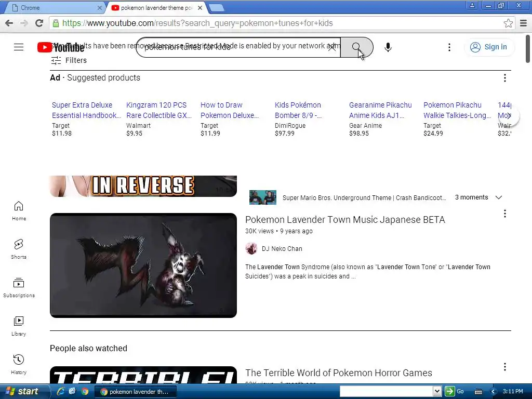
Task: Open more options for Pokemon Horror Games video
Action: pos(505,367)
